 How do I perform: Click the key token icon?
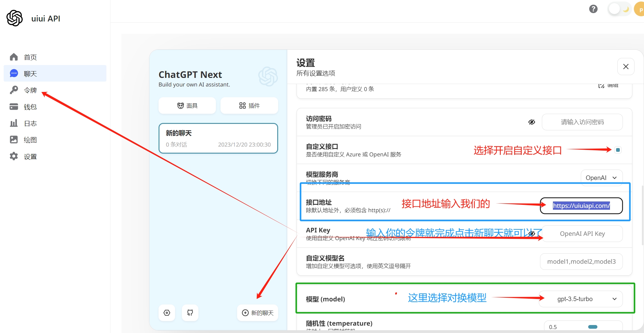coord(14,90)
